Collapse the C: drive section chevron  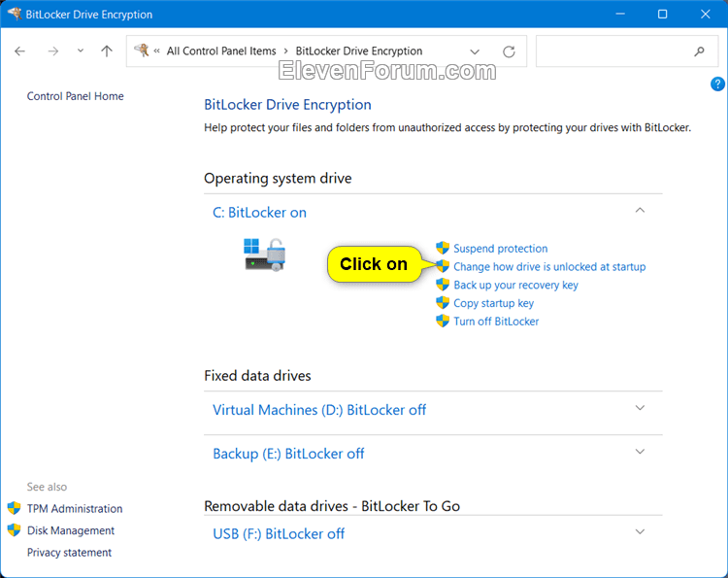(640, 211)
